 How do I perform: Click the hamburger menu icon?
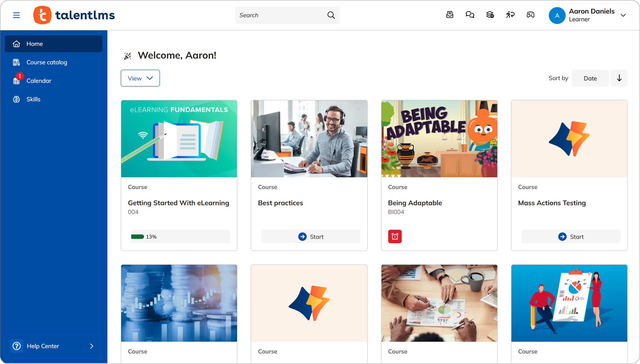point(16,15)
